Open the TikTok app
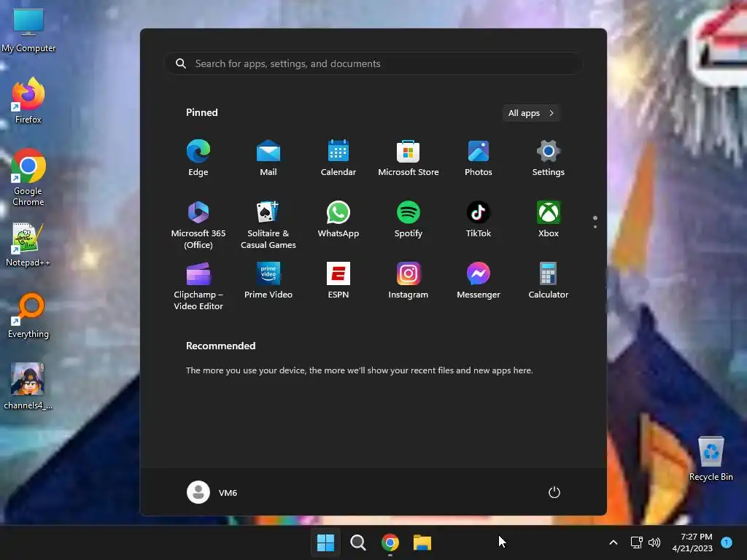The height and width of the screenshot is (560, 747). (479, 219)
